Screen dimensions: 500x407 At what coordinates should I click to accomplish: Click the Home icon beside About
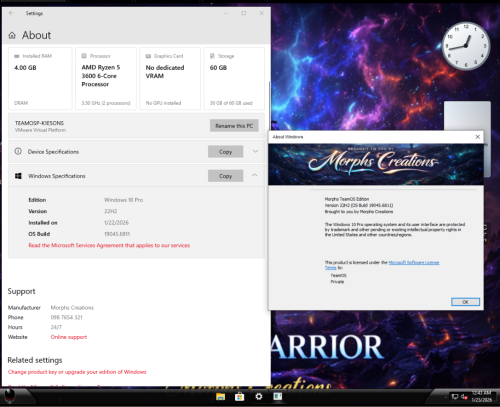click(12, 35)
